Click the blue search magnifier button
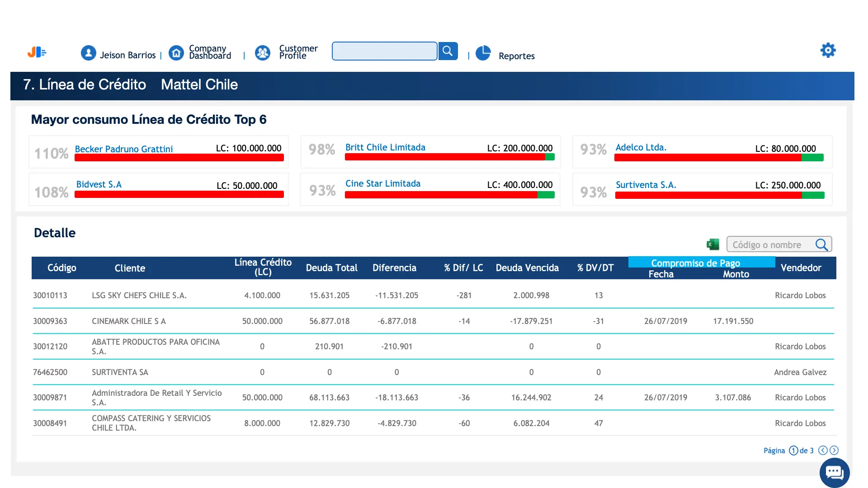This screenshot has width=868, height=488. (448, 51)
